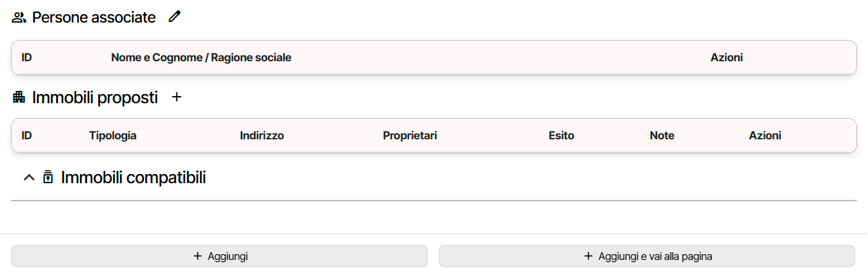This screenshot has width=868, height=278.
Task: Click the icon beside Immobili compatibili title
Action: pos(48,177)
